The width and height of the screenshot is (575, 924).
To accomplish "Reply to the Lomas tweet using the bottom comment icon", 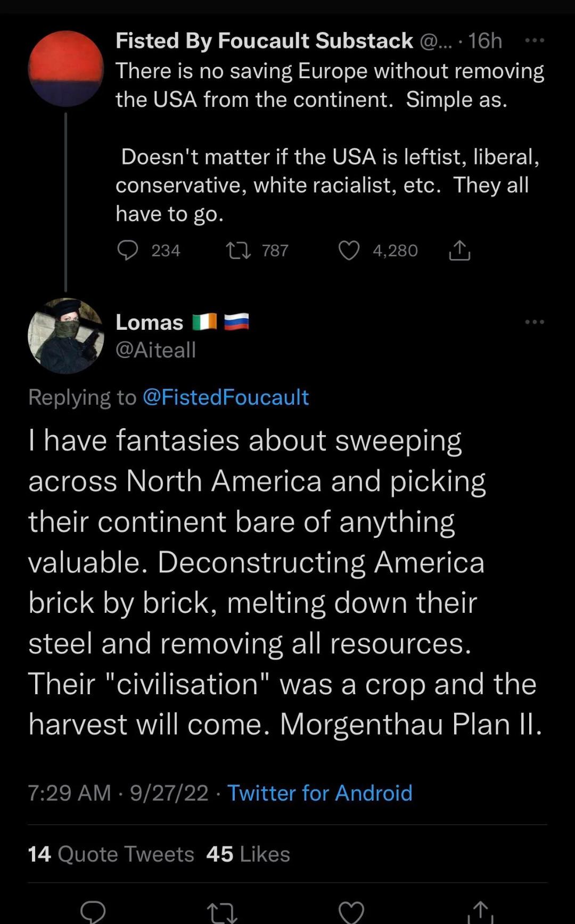I will point(93,912).
